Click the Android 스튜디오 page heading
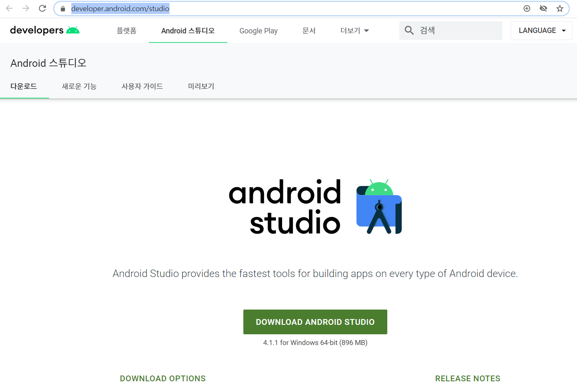Image resolution: width=577 pixels, height=392 pixels. pos(49,63)
